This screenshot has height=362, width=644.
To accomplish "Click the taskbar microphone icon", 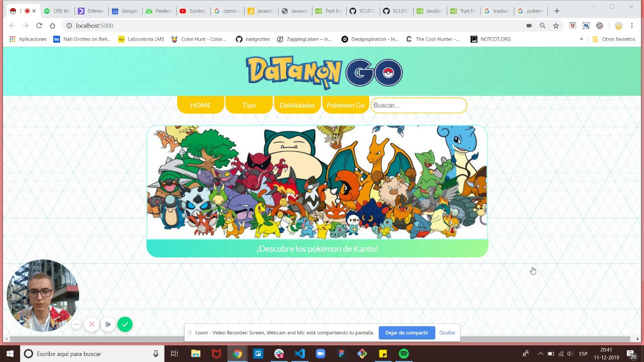I will click(x=156, y=353).
